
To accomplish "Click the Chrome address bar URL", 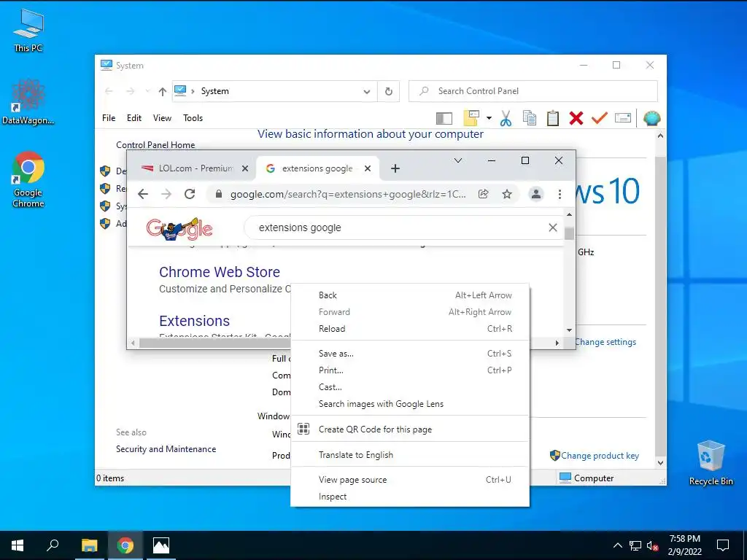I will (x=348, y=194).
